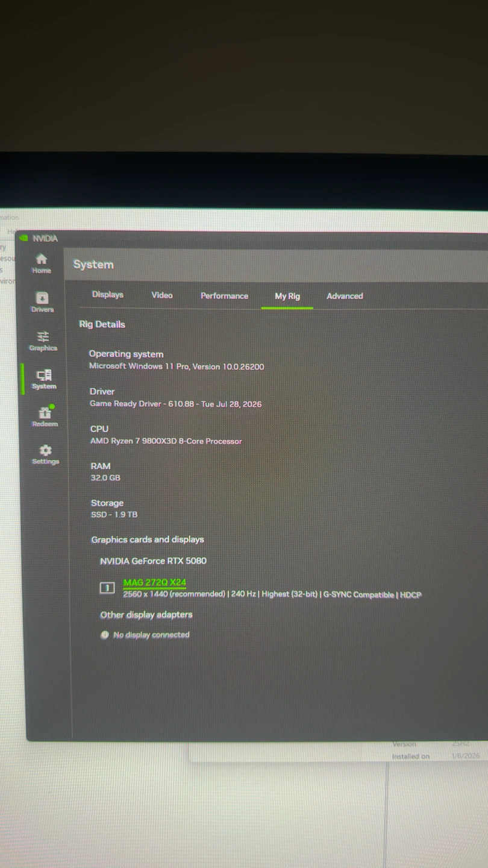The width and height of the screenshot is (488, 868).
Task: Click Other display adapters heading
Action: (x=146, y=615)
